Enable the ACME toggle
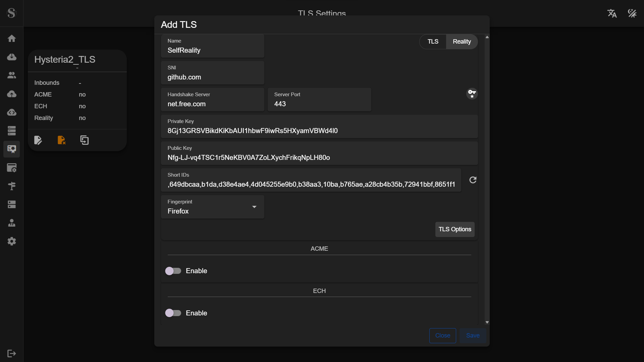Screen dimensions: 644x362 tap(173, 271)
